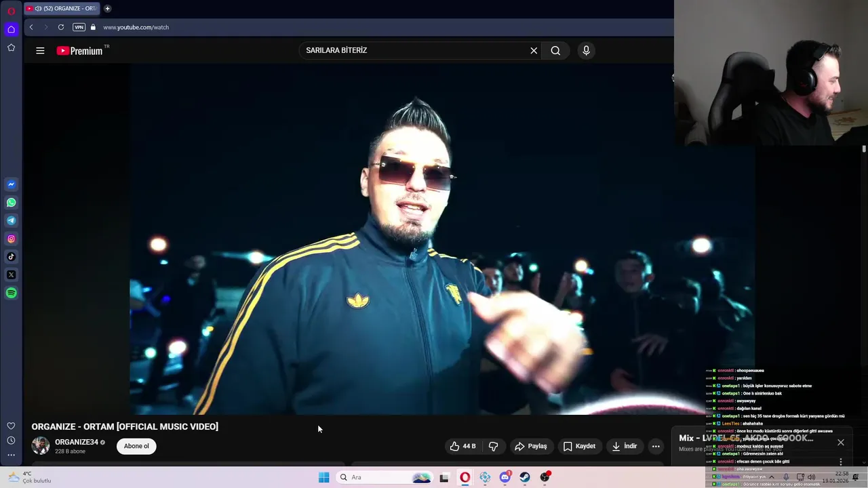Open history clock icon in sidebar
The width and height of the screenshot is (868, 488).
[x=11, y=441]
